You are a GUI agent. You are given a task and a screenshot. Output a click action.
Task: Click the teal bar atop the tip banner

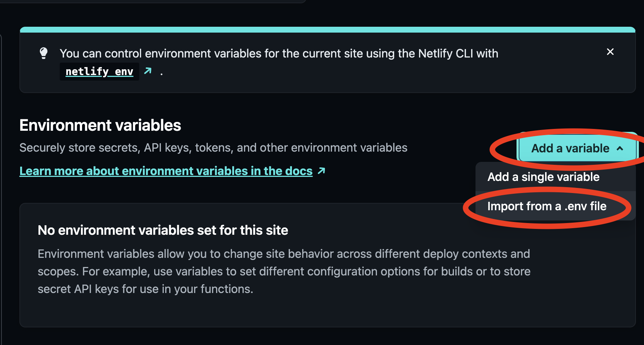tap(327, 30)
